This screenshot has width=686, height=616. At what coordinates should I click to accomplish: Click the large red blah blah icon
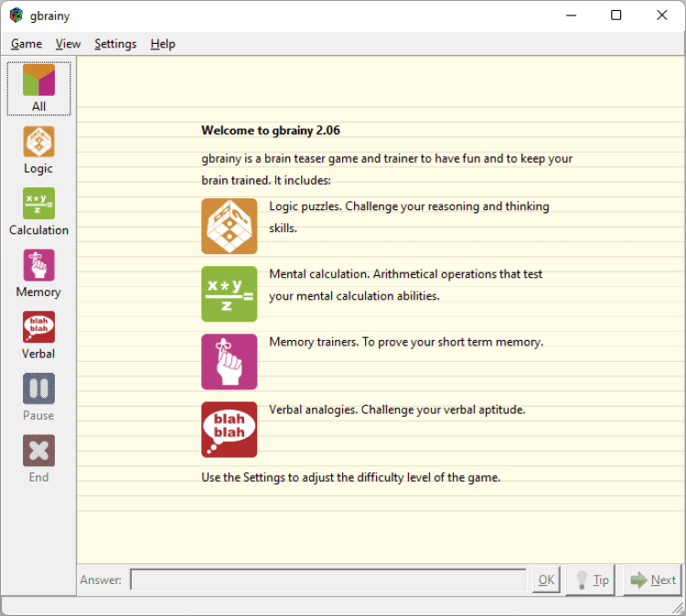coord(230,430)
